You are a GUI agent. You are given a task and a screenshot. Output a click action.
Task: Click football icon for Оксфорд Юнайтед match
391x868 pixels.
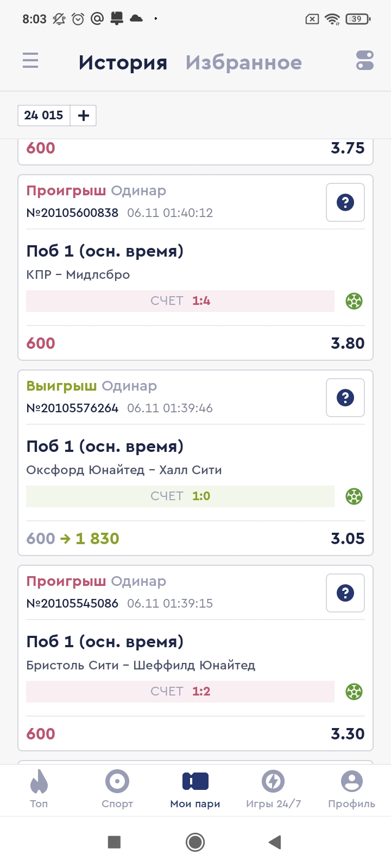pos(354,496)
